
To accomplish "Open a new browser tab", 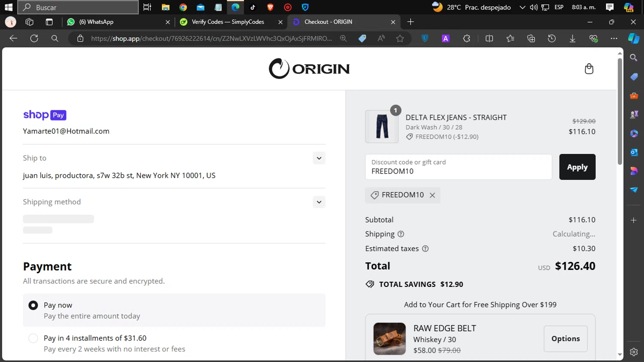I will click(x=410, y=22).
